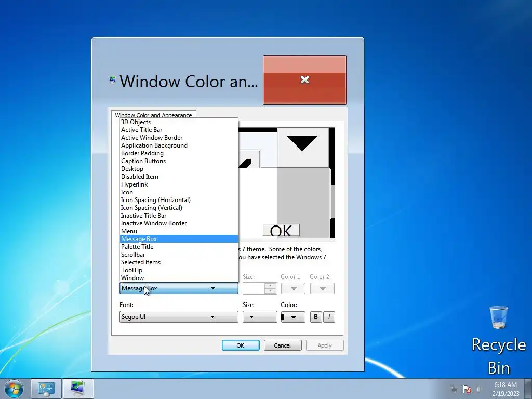Click Action Center flag tray icon
532x399 pixels.
coord(467,389)
